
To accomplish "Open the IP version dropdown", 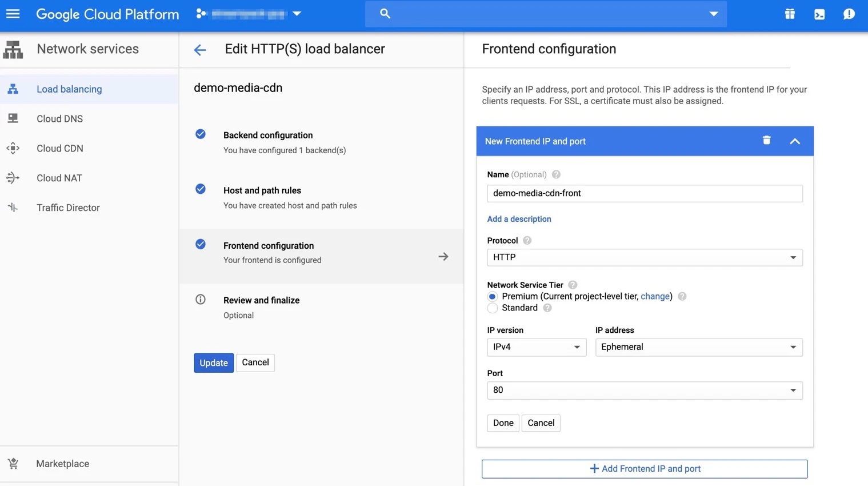I will [537, 347].
